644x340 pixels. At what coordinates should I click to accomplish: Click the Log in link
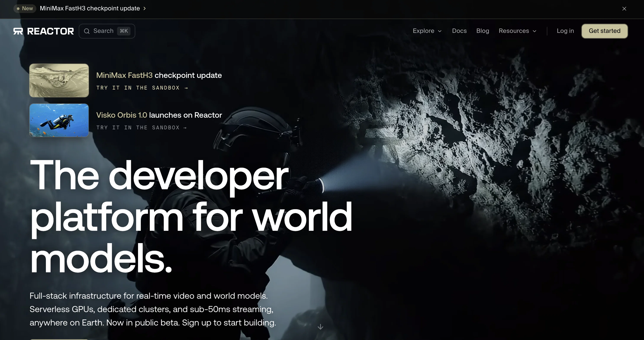pos(565,31)
